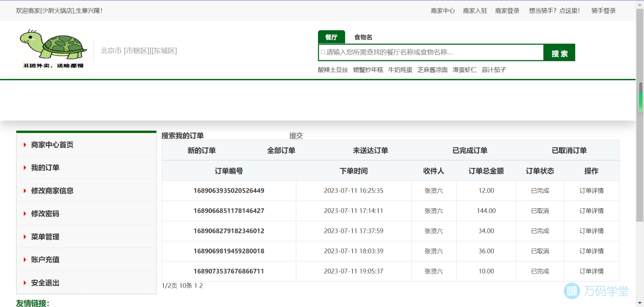Open 商家中心首页 in sidebar

(52, 145)
